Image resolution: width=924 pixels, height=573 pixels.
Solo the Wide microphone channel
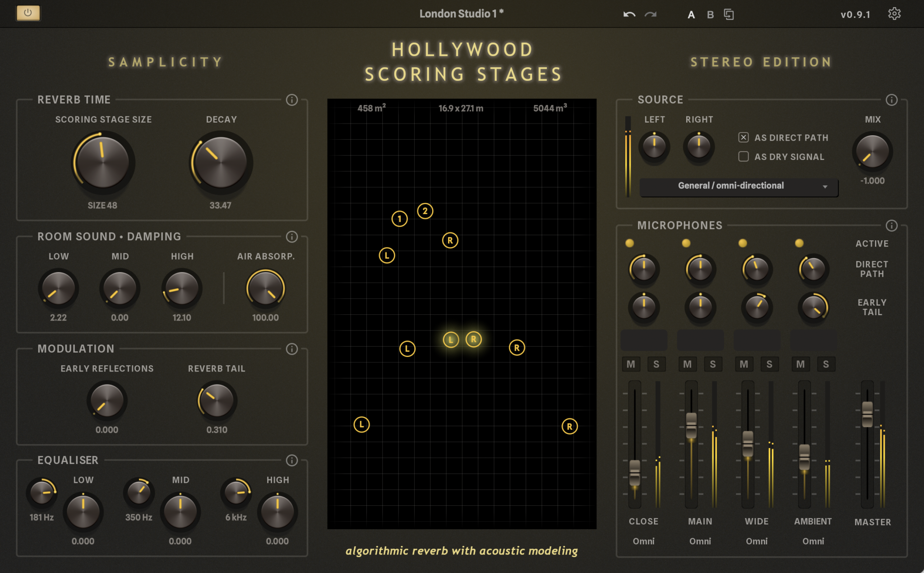[x=769, y=364]
